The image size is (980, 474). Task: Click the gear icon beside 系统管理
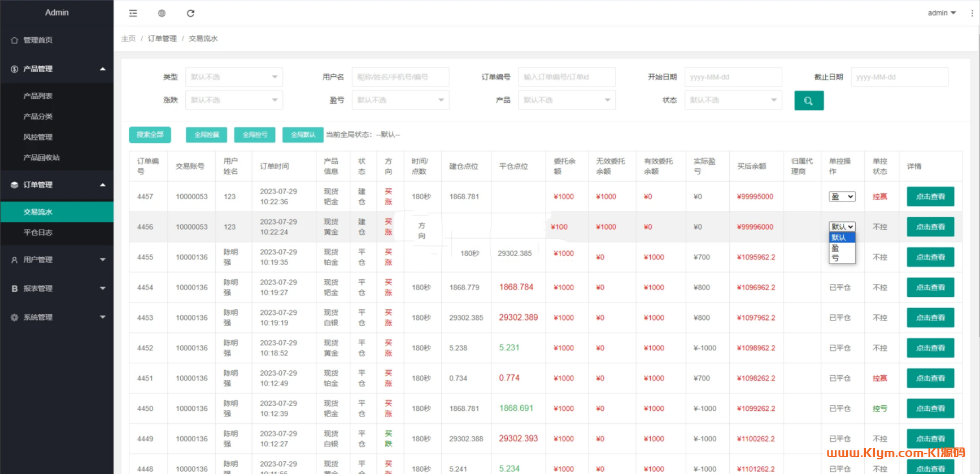point(15,317)
